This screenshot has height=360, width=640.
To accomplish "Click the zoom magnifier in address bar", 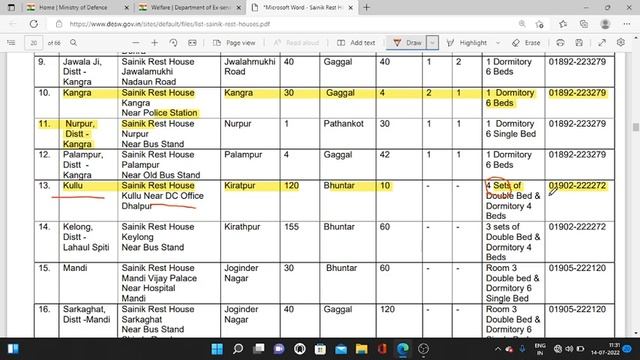I will (522, 24).
